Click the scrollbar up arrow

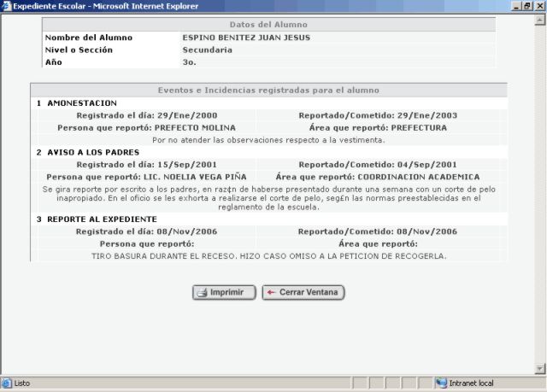tap(539, 20)
